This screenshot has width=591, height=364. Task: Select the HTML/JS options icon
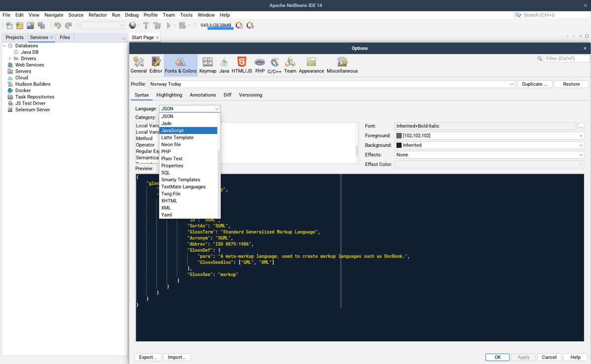(241, 64)
